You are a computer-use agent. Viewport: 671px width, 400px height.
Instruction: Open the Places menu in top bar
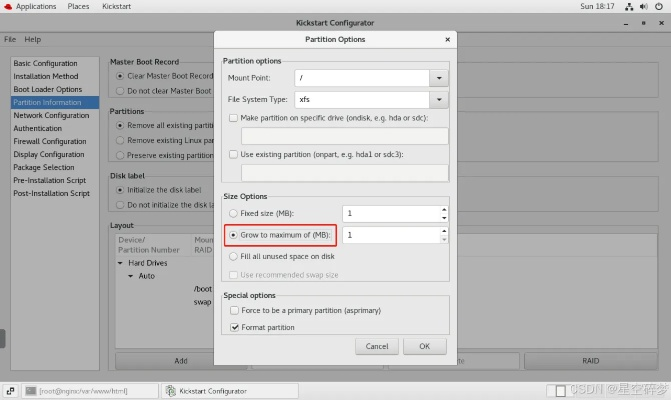78,6
